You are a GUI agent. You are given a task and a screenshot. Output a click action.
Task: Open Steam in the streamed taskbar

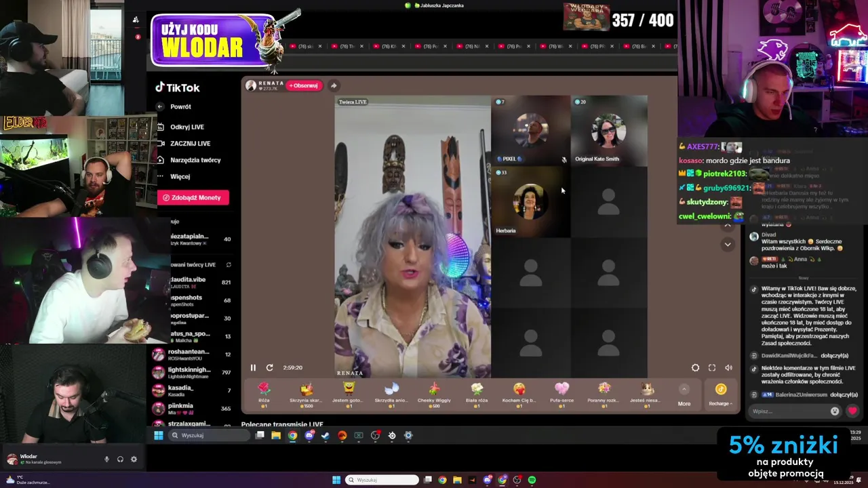click(325, 435)
